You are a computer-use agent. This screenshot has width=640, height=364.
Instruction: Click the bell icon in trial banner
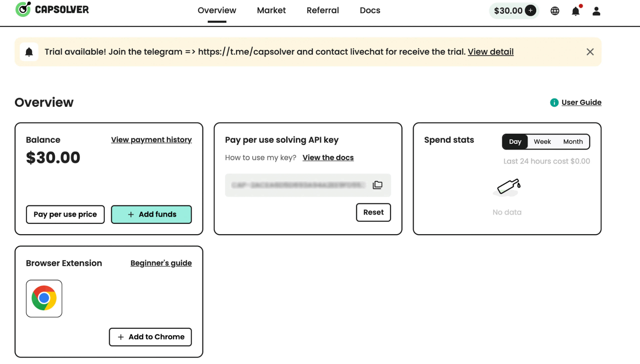pos(29,52)
